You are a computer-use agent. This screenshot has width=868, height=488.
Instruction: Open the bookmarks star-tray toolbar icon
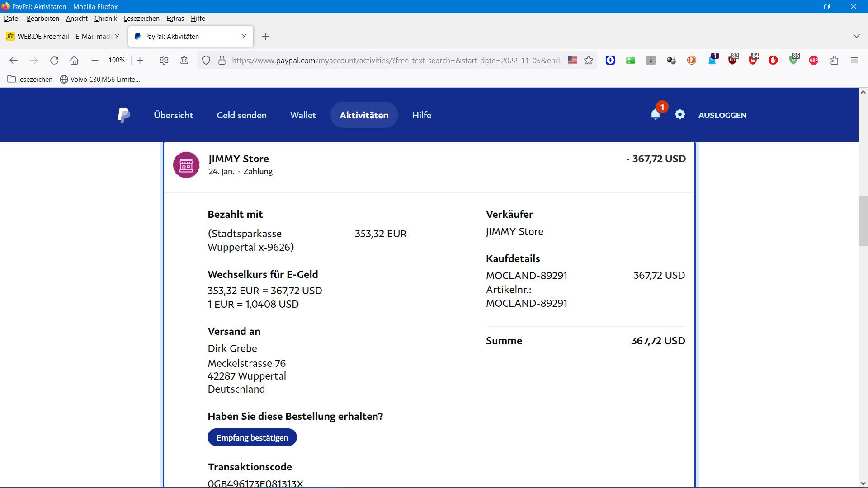[x=184, y=60]
